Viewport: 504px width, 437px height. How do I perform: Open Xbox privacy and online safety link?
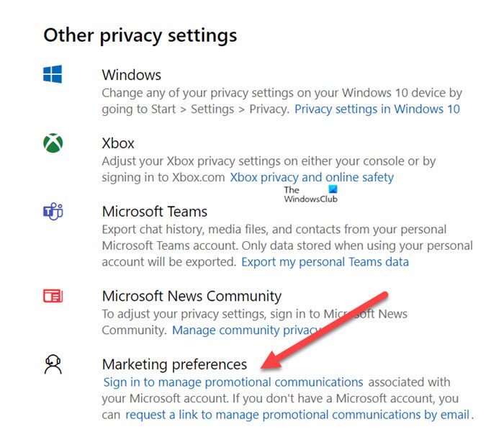(x=312, y=177)
